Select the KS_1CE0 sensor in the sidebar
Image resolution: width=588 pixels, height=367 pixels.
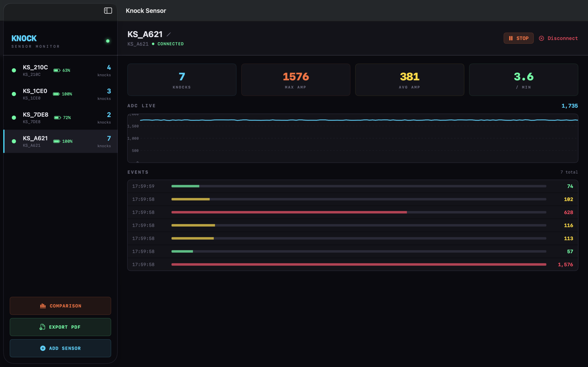pyautogui.click(x=60, y=94)
